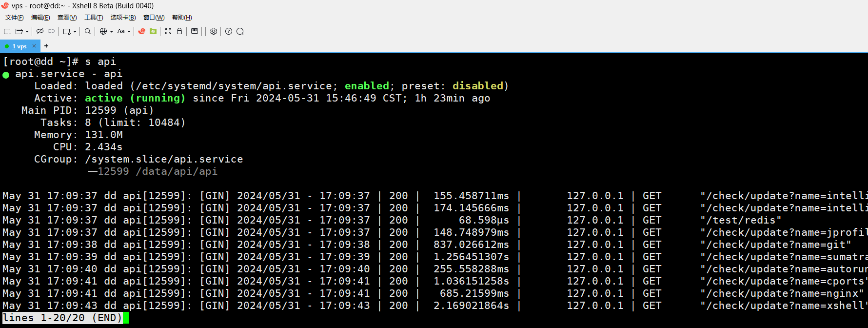
Task: Toggle full screen mode icon
Action: 168,31
